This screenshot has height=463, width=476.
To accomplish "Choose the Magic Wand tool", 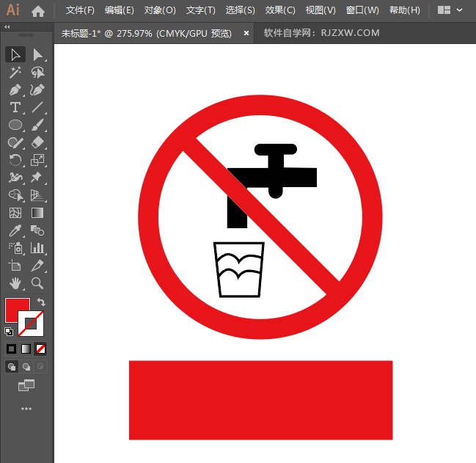I will tap(15, 72).
